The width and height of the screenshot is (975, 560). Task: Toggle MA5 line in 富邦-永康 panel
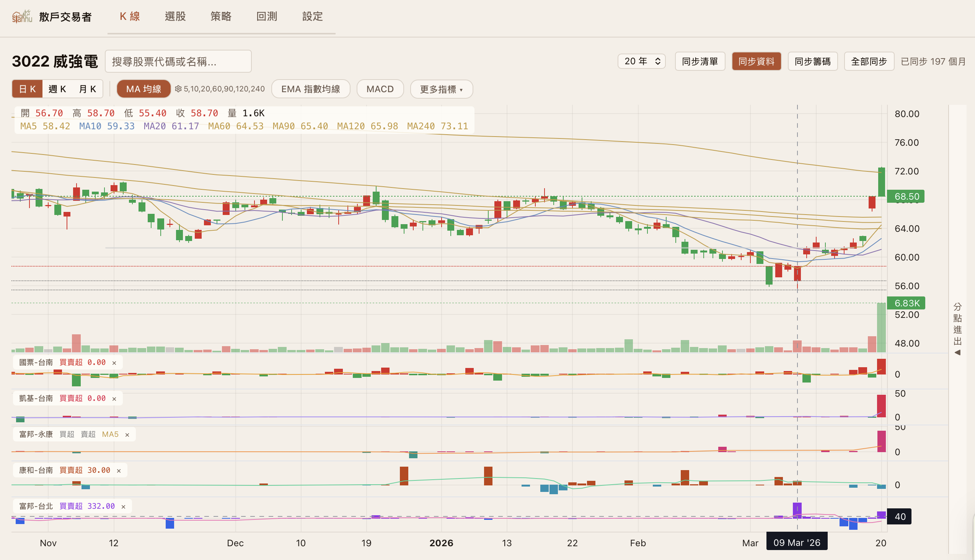[x=110, y=434]
